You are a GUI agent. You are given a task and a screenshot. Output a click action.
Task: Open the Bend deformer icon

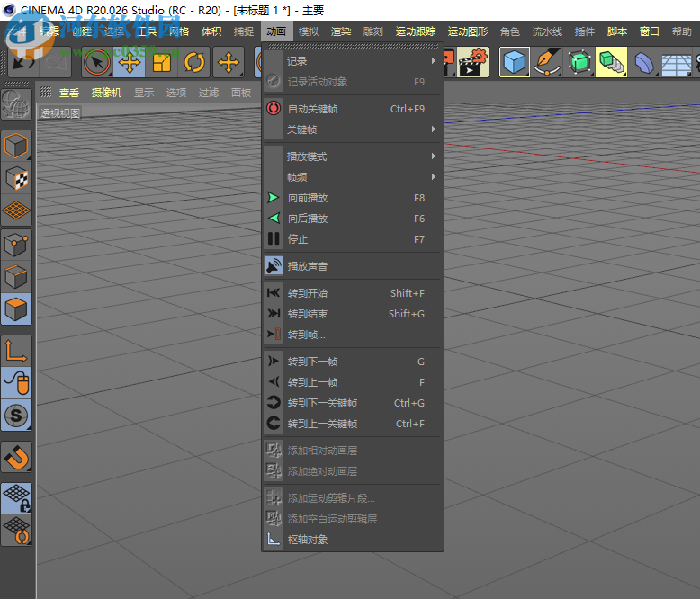pyautogui.click(x=643, y=62)
